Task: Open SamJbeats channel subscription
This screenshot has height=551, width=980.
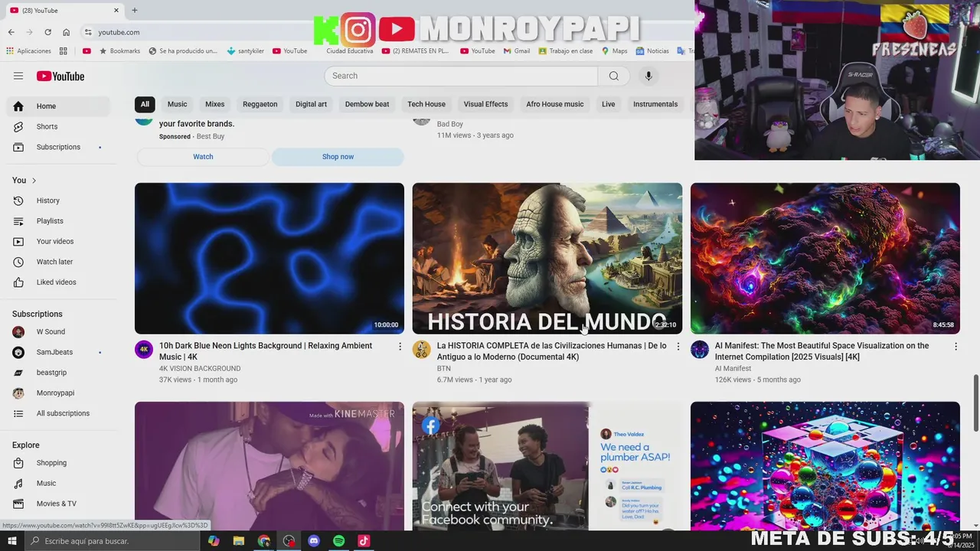Action: click(58, 352)
